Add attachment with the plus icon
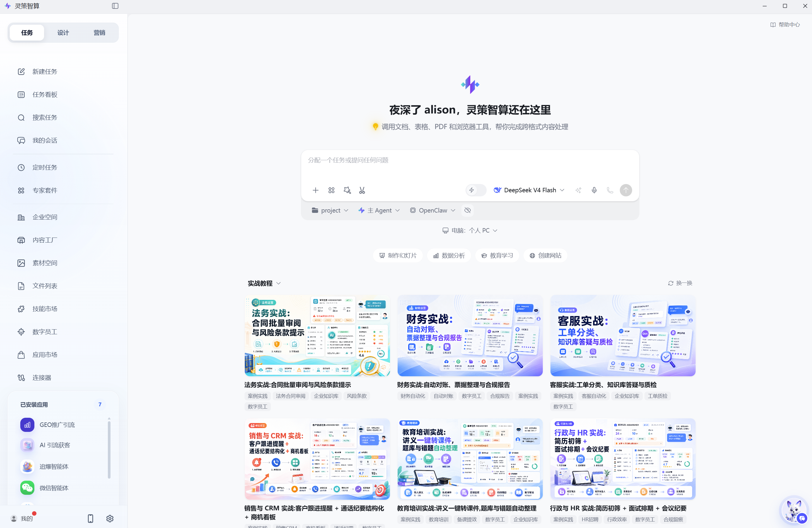Viewport: 812px width, 528px height. [316, 190]
